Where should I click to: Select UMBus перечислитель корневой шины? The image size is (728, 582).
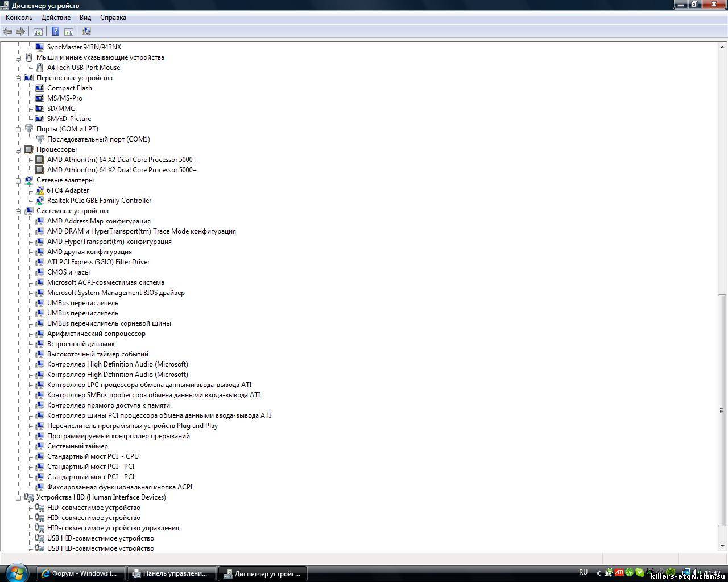click(109, 323)
